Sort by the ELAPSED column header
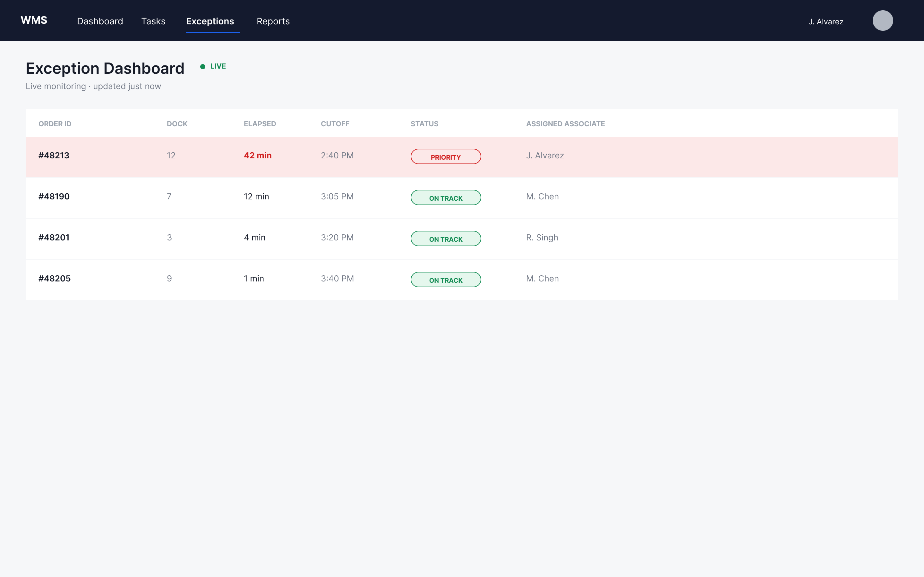 coord(260,124)
